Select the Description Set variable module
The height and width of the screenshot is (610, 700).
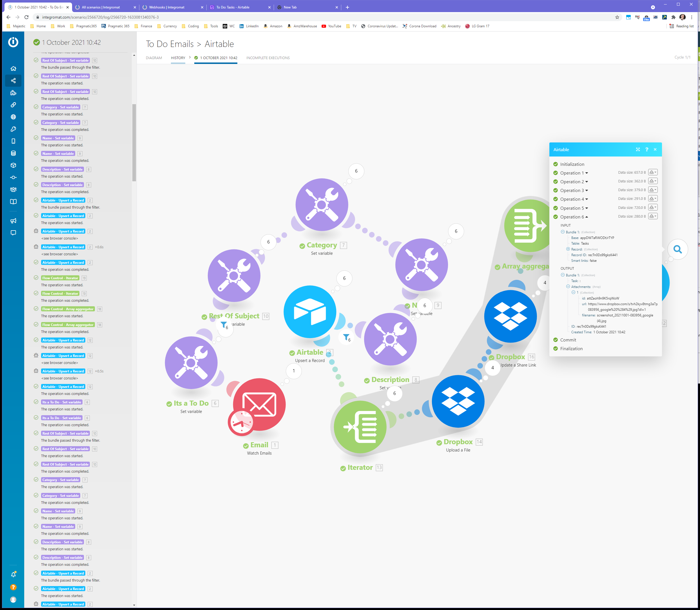[x=390, y=339]
